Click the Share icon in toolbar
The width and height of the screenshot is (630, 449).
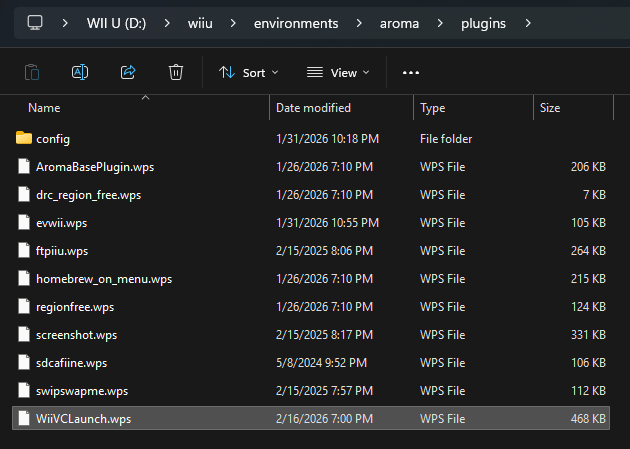point(128,72)
